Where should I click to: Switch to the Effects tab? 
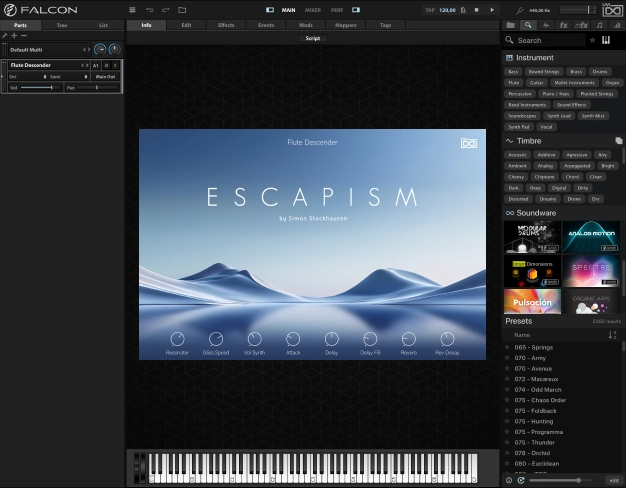click(226, 24)
